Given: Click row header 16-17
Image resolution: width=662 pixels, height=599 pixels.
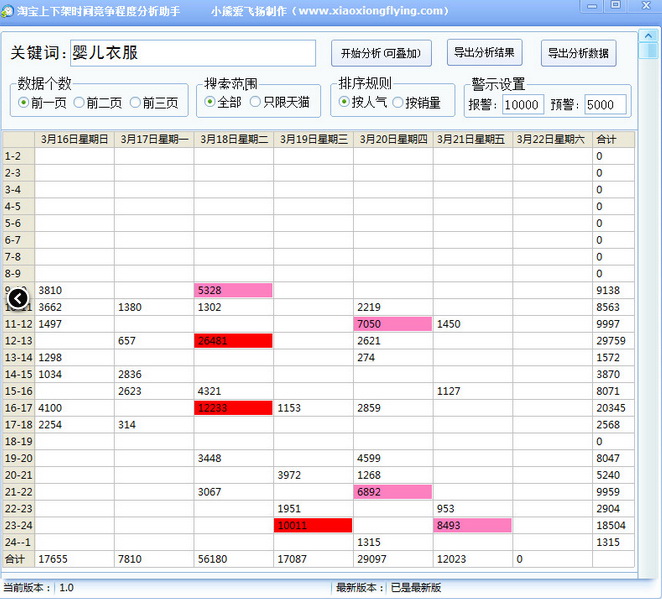Looking at the screenshot, I should [x=19, y=408].
